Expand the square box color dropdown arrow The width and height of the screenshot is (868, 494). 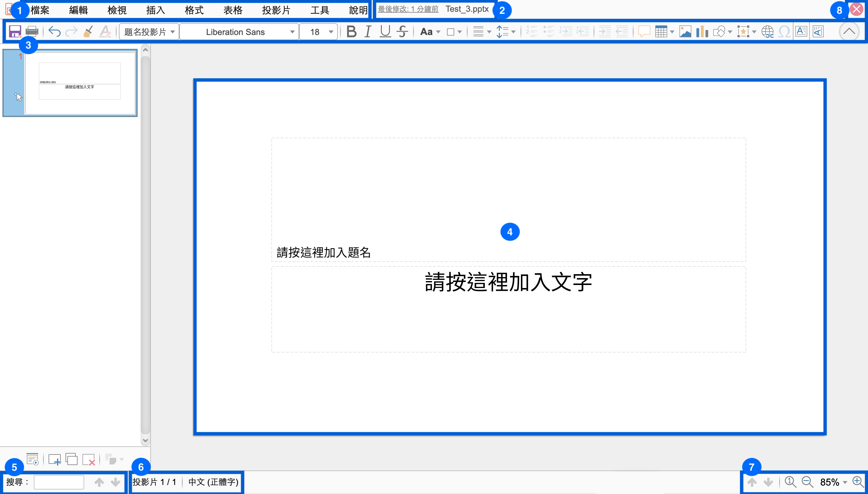460,32
